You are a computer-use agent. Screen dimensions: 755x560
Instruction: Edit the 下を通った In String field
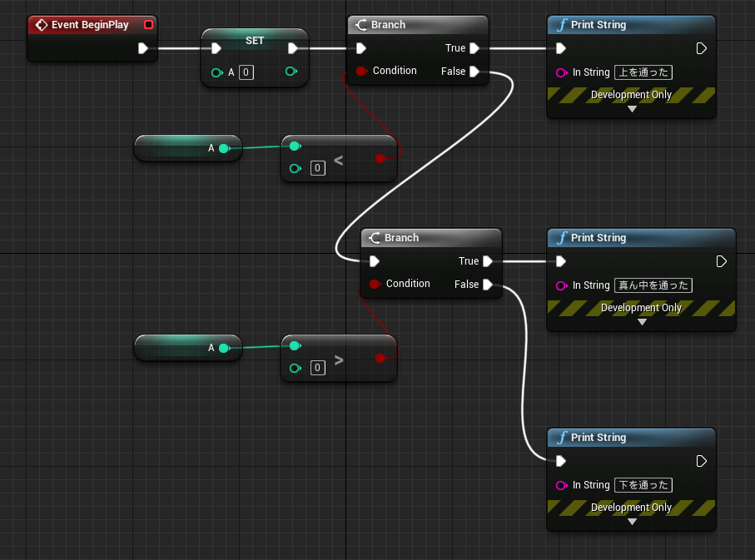click(x=643, y=485)
